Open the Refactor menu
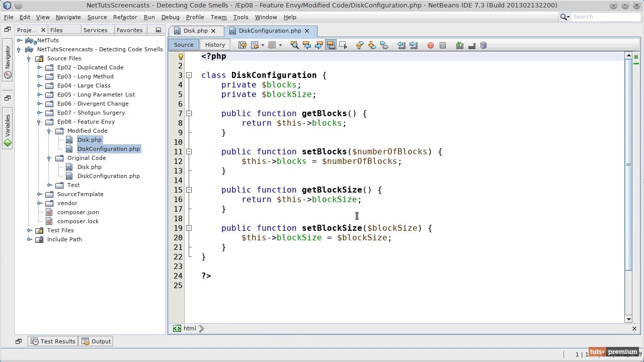Image resolution: width=644 pixels, height=362 pixels. [x=125, y=17]
